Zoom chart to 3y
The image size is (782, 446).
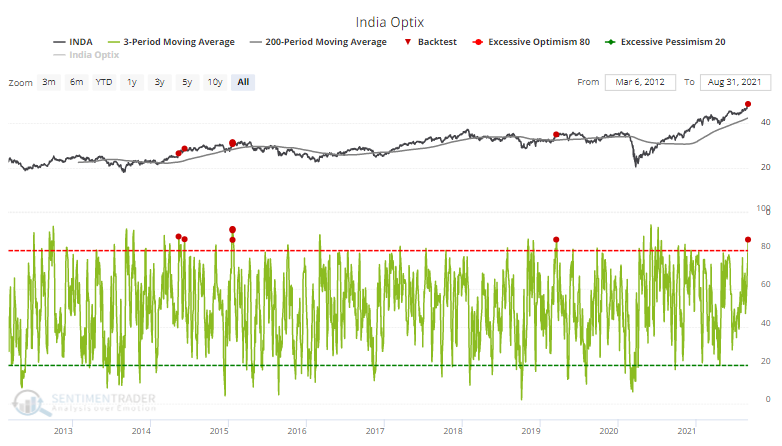[x=159, y=82]
